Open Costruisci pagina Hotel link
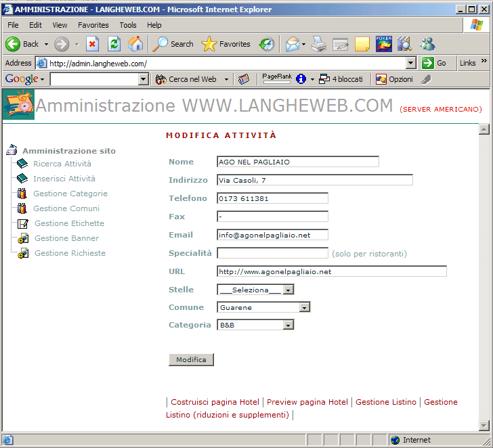This screenshot has height=448, width=493. tap(215, 402)
